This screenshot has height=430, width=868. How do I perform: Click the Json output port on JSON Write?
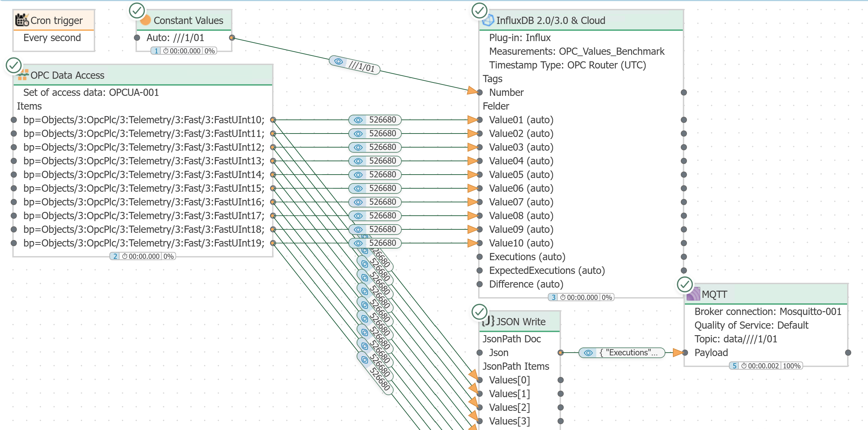point(561,353)
